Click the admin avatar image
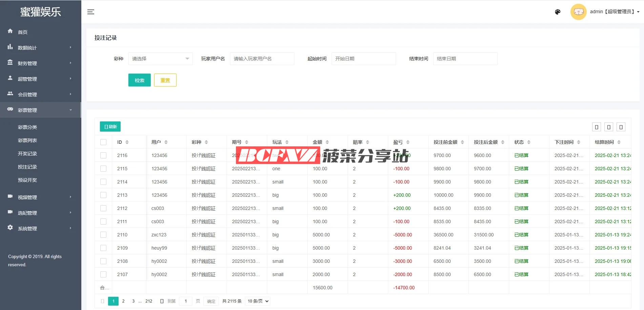 (578, 12)
